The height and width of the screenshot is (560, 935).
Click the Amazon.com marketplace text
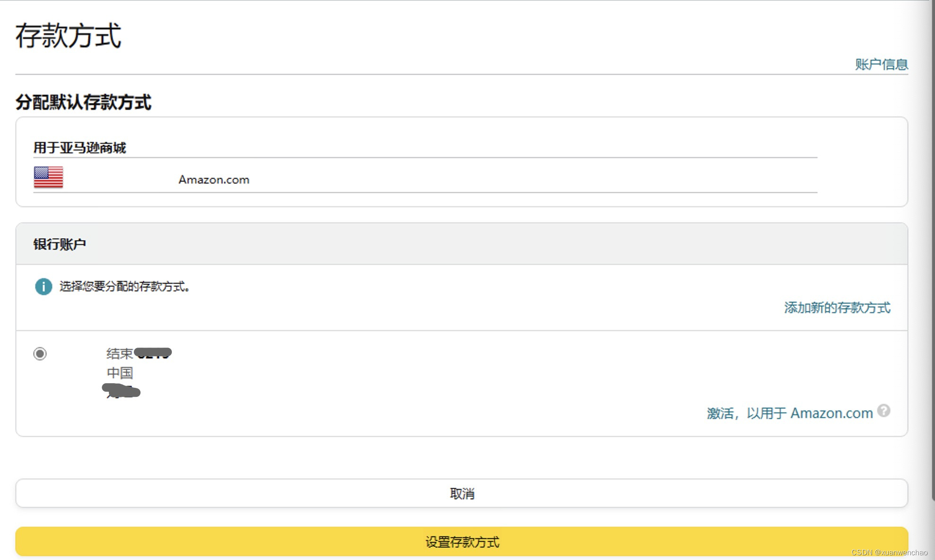(214, 180)
